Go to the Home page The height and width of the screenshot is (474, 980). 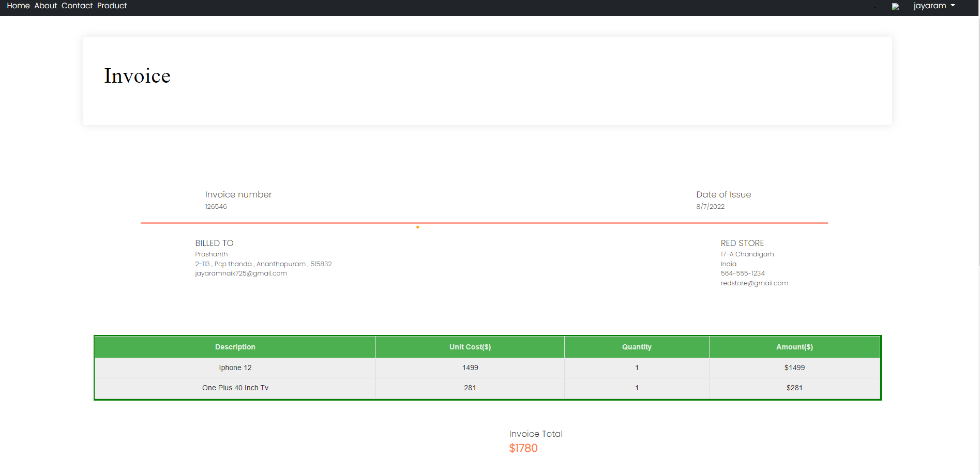(x=18, y=6)
